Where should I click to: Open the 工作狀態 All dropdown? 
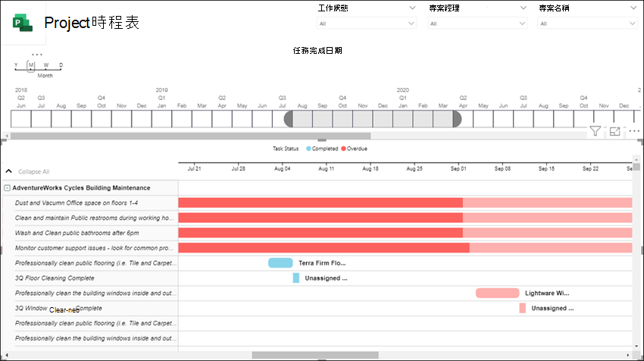(367, 24)
